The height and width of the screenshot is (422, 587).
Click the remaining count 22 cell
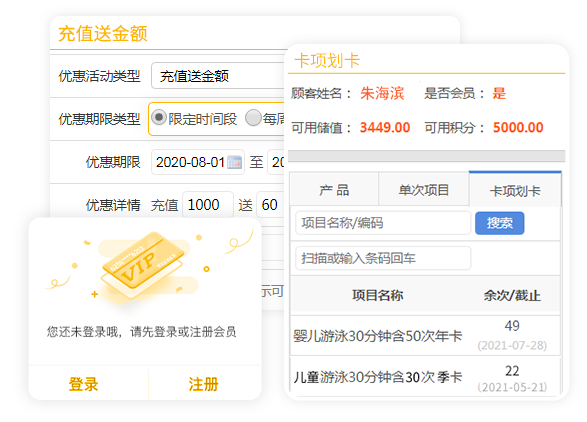click(x=512, y=371)
